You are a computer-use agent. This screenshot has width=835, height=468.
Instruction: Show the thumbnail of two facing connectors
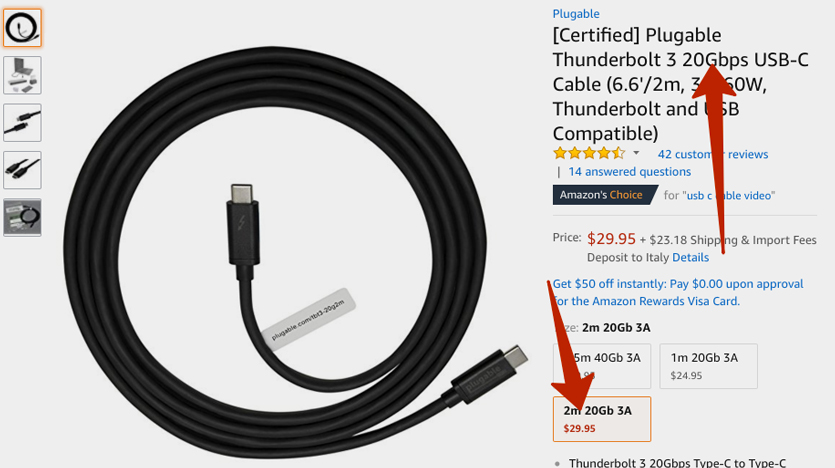click(22, 122)
